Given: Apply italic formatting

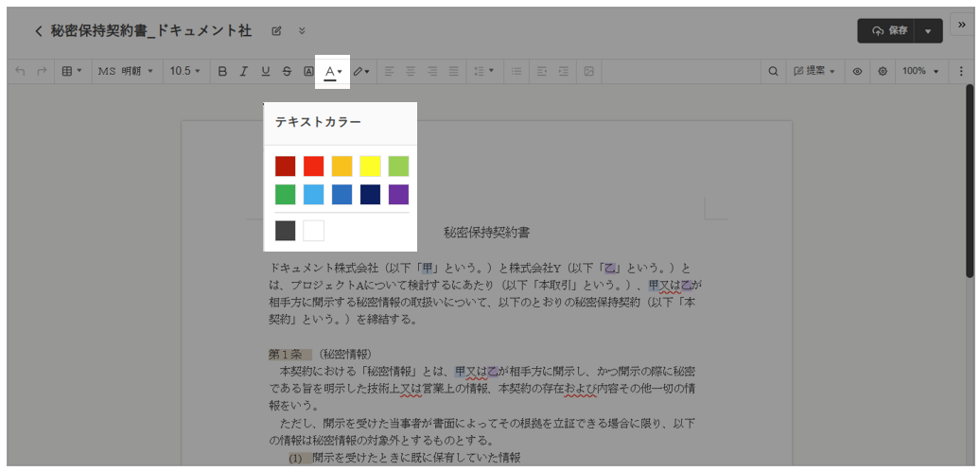Looking at the screenshot, I should (x=243, y=71).
